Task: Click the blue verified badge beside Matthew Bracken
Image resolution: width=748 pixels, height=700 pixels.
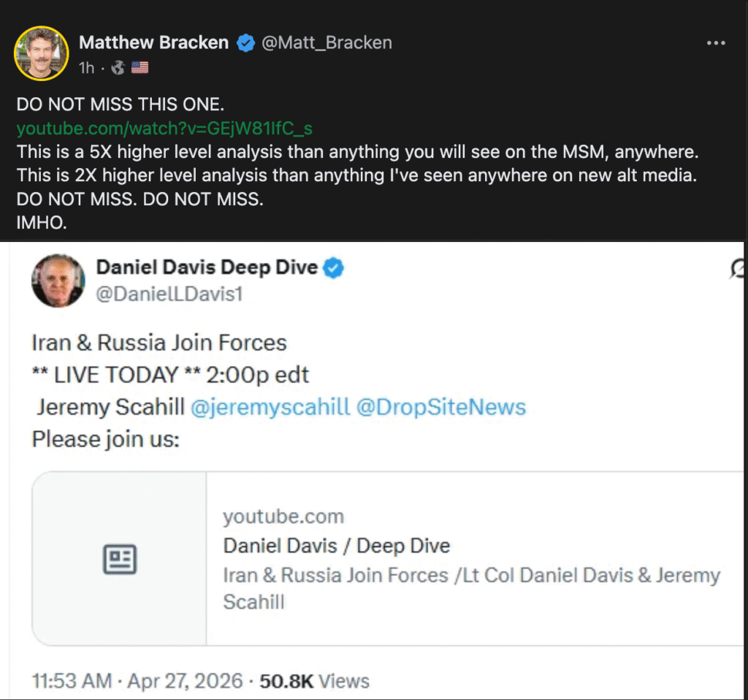Action: (246, 43)
